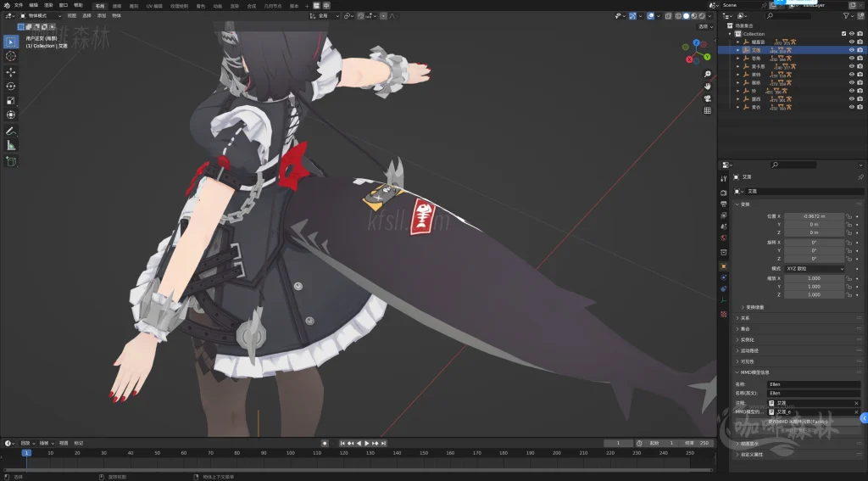Open Object Constraints properties tab
This screenshot has height=481, width=868.
724,288
